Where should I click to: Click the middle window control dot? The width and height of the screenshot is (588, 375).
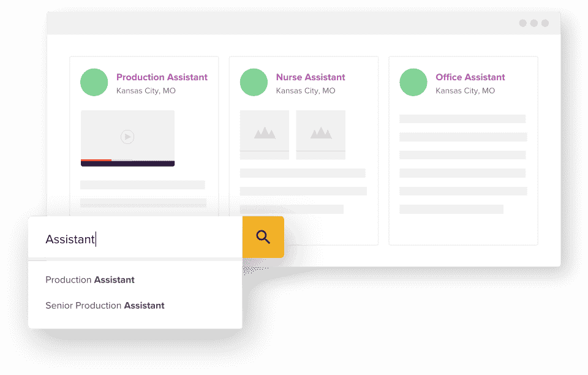pos(534,23)
